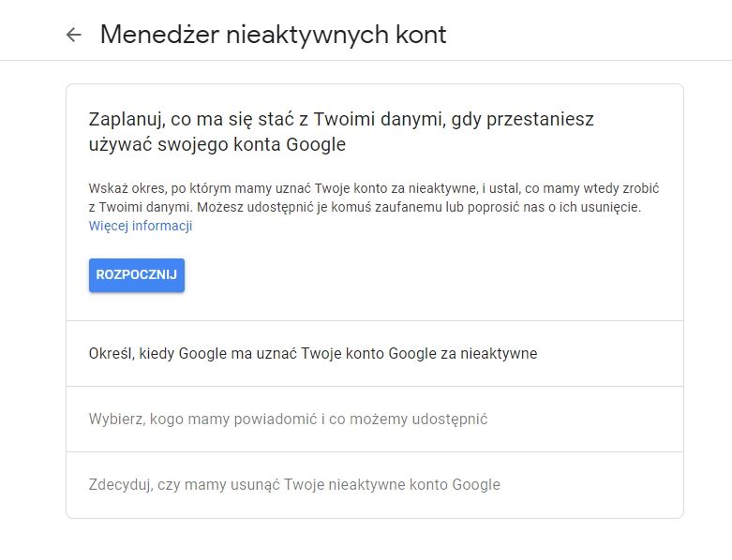The image size is (732, 560).
Task: Click the "Menedżer nieaktywnych kont" page title
Action: [273, 36]
